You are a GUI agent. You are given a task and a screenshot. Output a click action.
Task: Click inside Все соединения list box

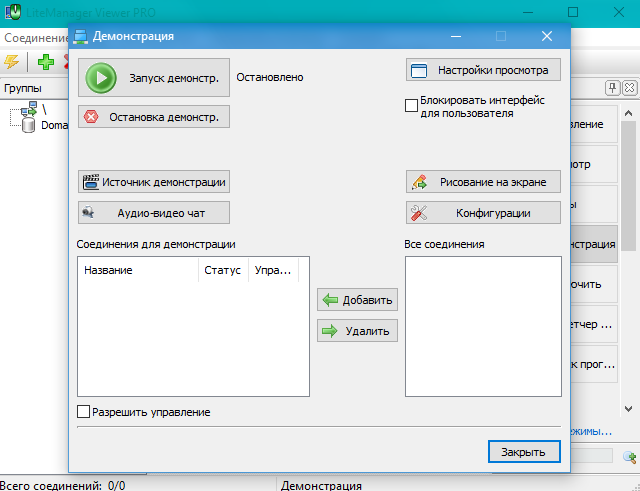(x=483, y=327)
